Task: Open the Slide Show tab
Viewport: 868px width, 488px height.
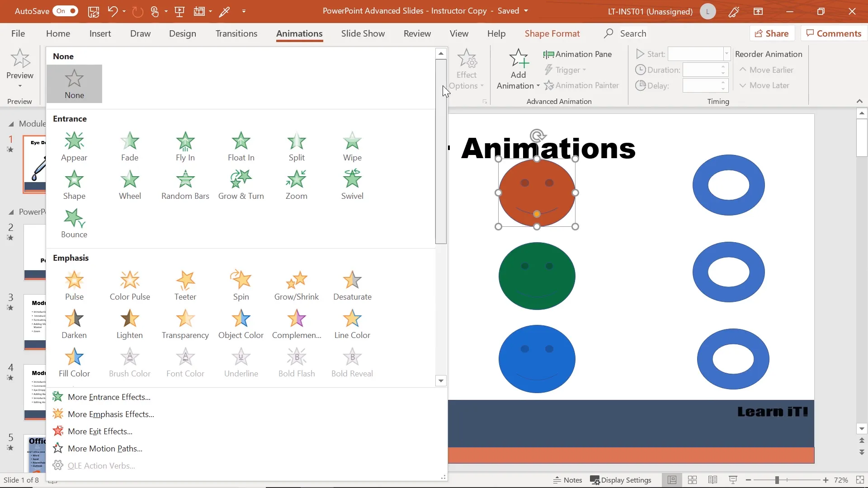Action: coord(363,33)
